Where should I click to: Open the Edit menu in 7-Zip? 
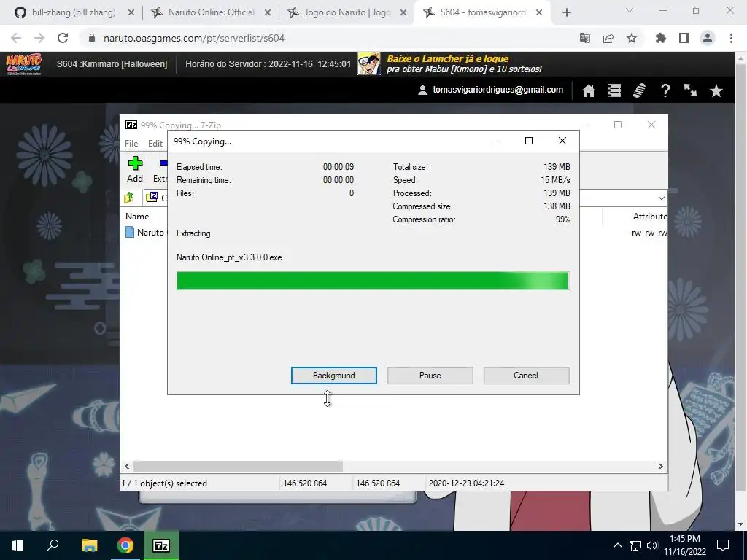click(155, 144)
